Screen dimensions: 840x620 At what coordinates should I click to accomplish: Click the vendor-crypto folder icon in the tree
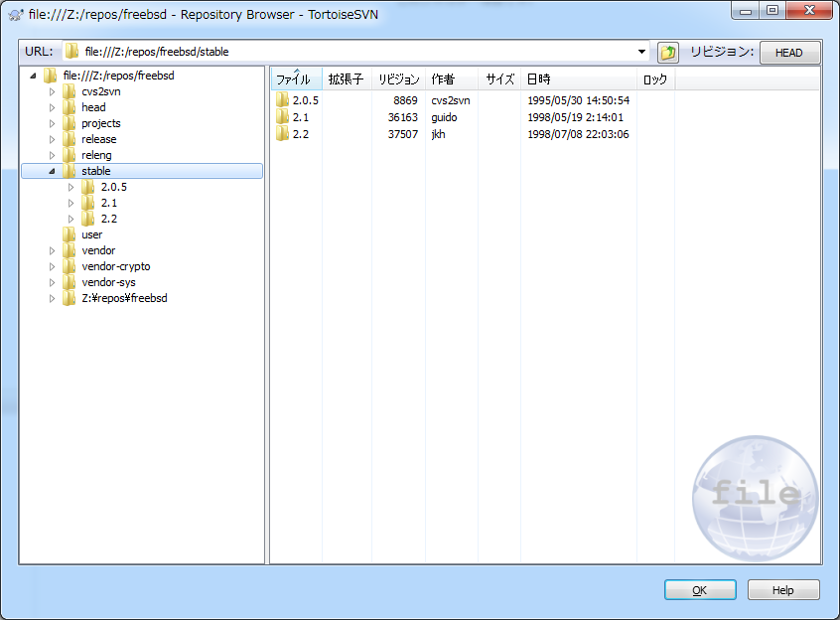tap(70, 266)
